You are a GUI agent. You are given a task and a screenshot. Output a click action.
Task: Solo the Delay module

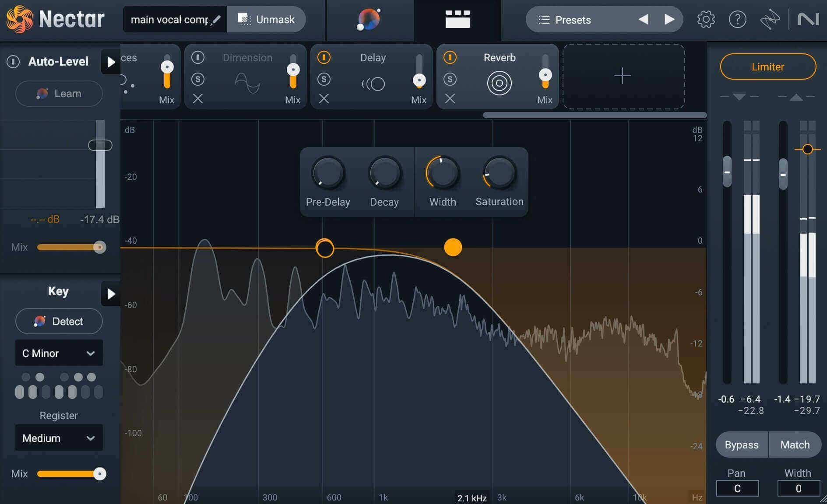coord(324,79)
